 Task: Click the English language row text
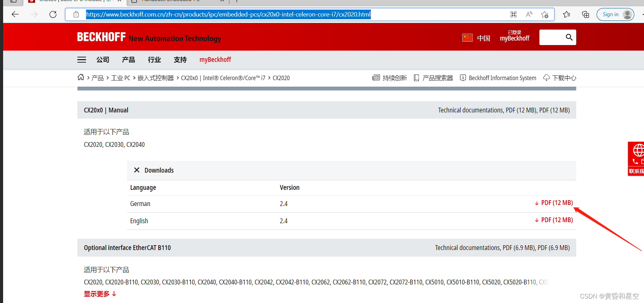139,221
